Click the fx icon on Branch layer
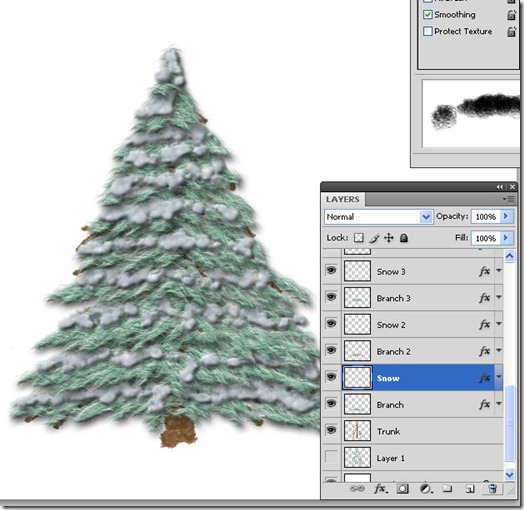Viewport: 524px width, 510px height. (485, 404)
